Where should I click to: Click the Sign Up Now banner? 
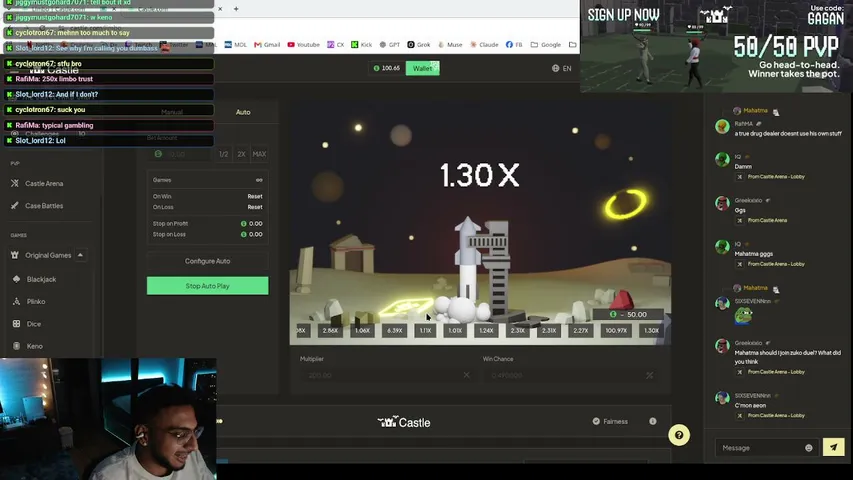pyautogui.click(x=623, y=15)
